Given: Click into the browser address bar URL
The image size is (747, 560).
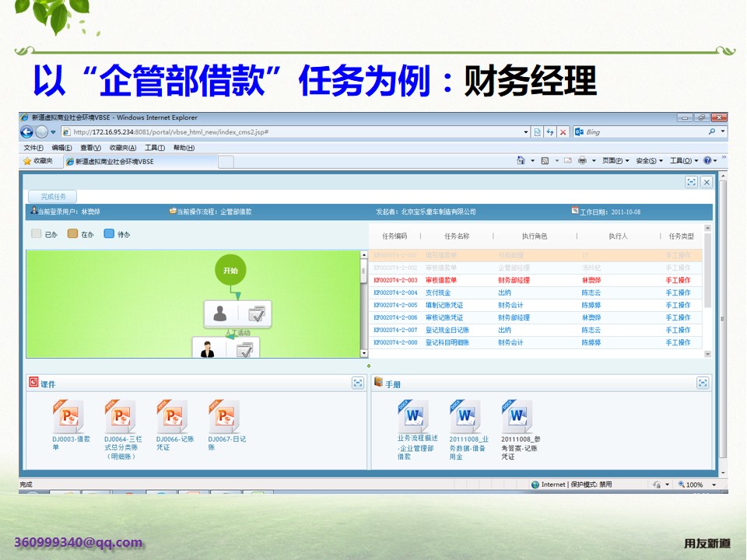Looking at the screenshot, I should click(x=296, y=132).
